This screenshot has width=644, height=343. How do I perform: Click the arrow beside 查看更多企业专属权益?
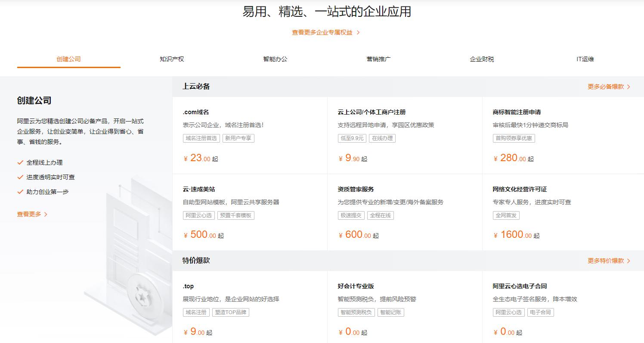point(358,32)
